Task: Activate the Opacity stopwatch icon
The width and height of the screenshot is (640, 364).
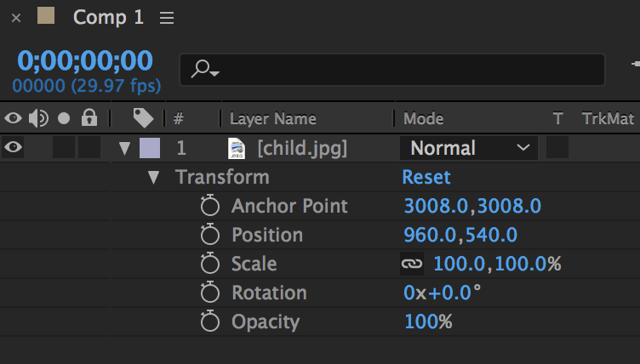Action: 209,321
